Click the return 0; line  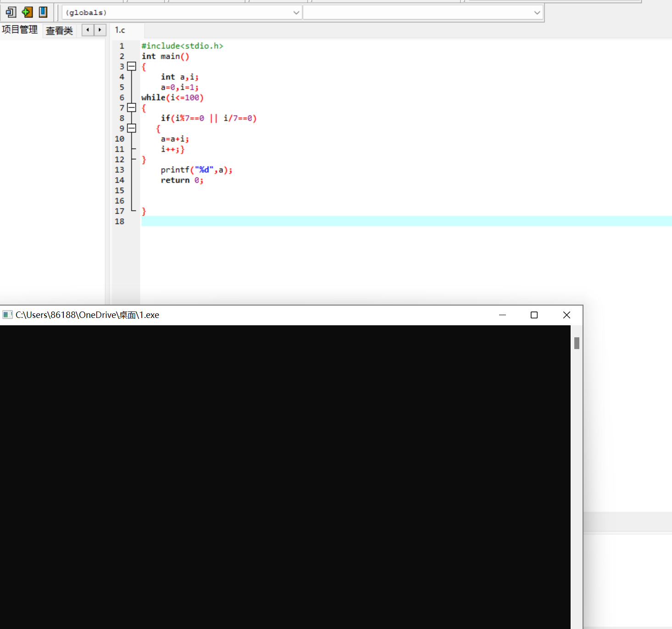182,180
